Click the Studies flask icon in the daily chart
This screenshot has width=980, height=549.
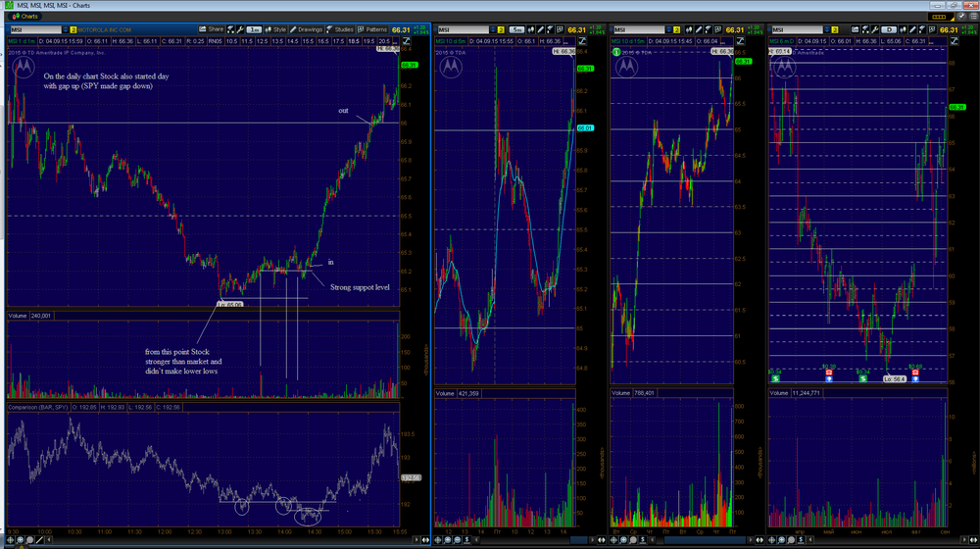click(x=922, y=29)
